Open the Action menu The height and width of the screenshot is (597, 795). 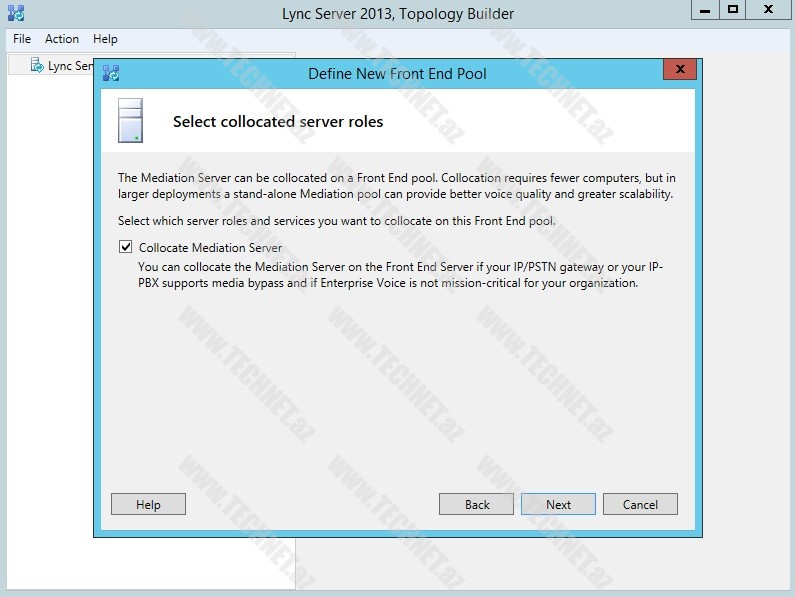[x=62, y=39]
